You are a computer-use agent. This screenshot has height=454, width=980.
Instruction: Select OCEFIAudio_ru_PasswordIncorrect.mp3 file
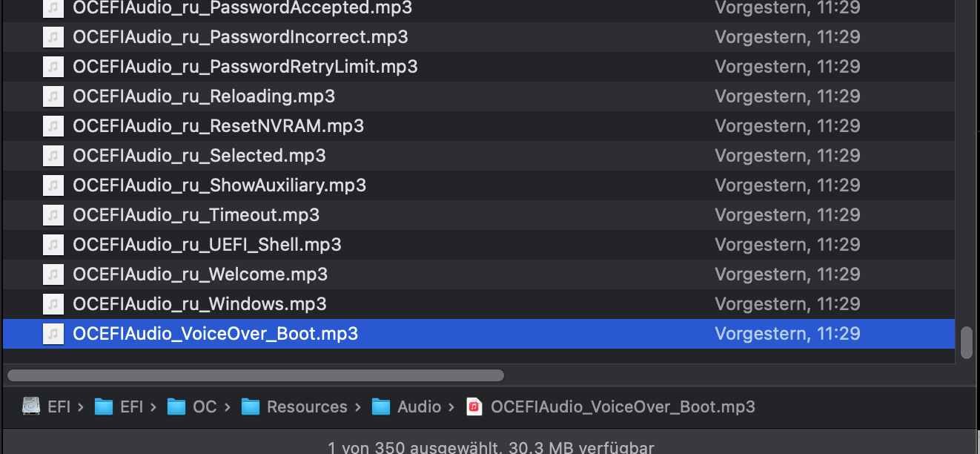240,37
